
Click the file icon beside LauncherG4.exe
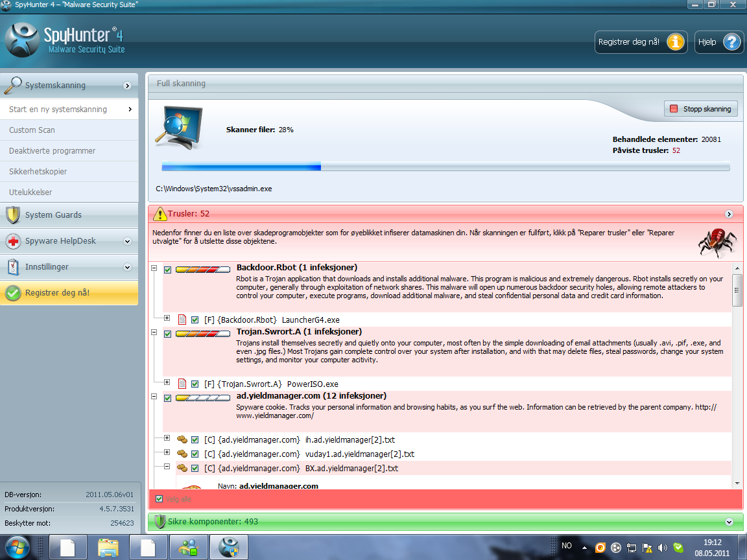tap(182, 320)
